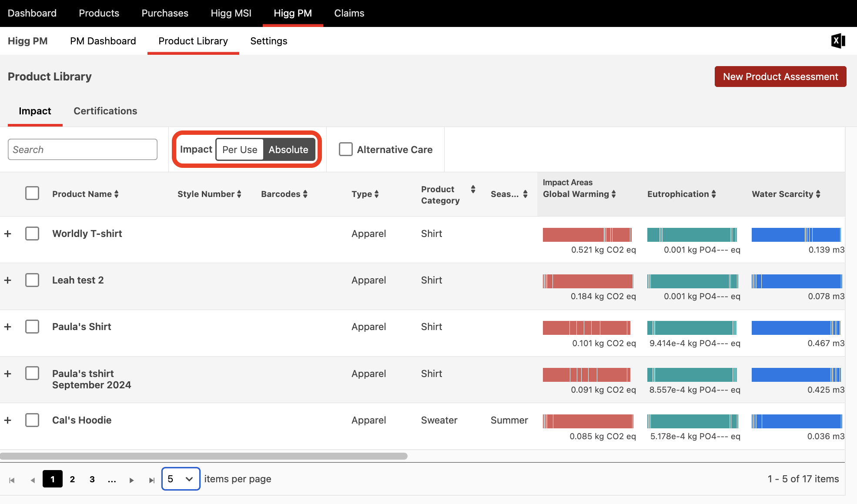Enable the Alternative Care checkbox
Viewport: 857px width, 504px height.
click(x=346, y=149)
